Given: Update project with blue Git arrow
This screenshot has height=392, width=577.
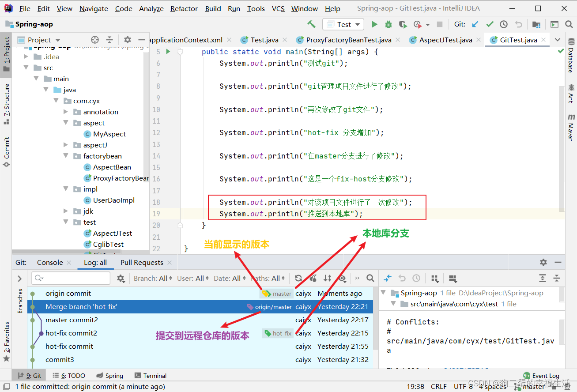Looking at the screenshot, I should click(x=475, y=24).
